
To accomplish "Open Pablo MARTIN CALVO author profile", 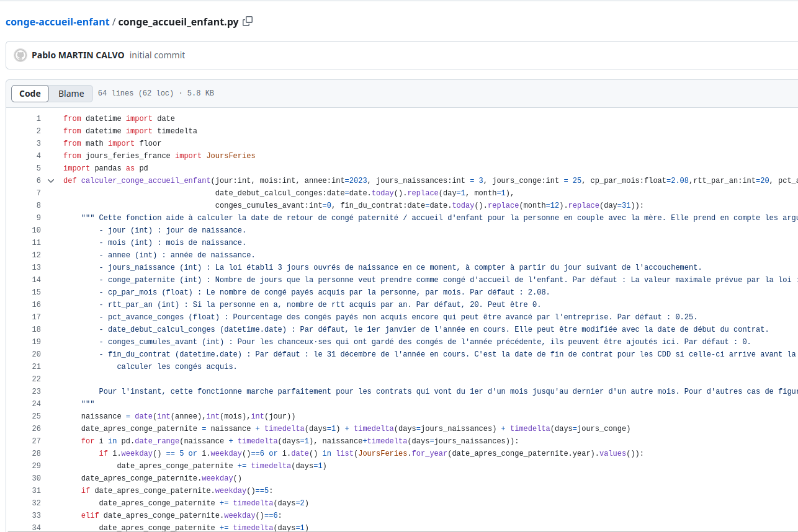I will coord(78,55).
